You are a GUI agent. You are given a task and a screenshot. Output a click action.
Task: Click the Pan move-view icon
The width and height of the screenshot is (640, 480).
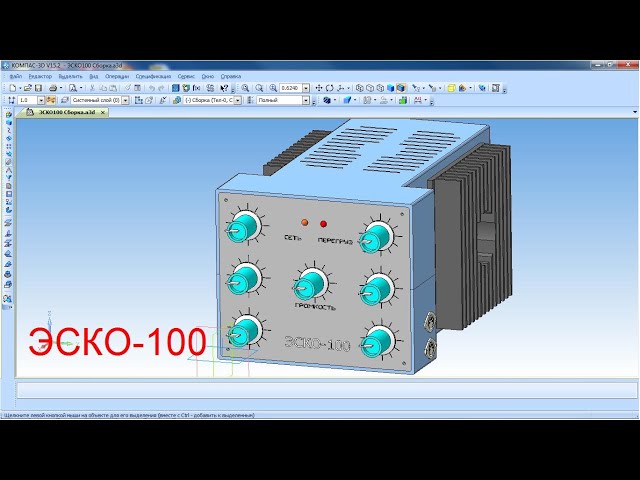(319, 88)
